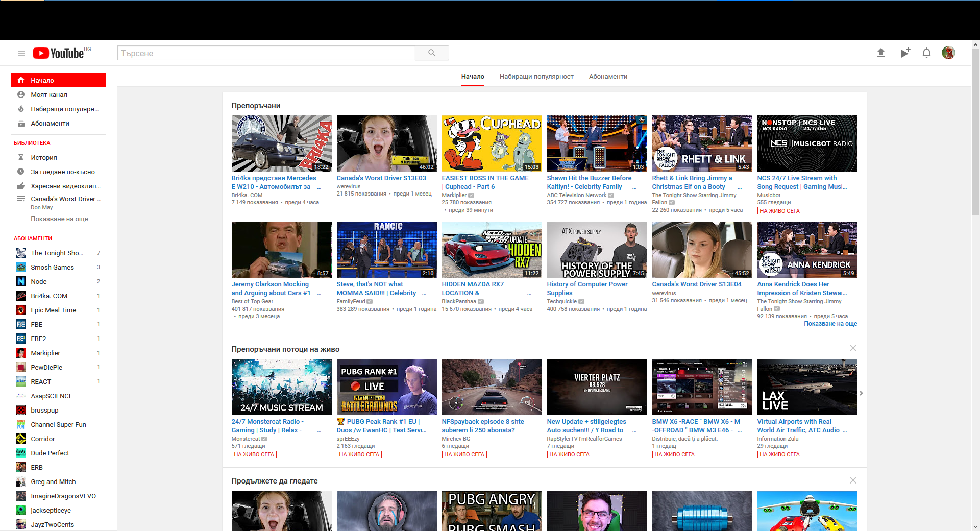The width and height of the screenshot is (980, 531).
Task: Open Channel Super Fun entry
Action: coord(59,424)
